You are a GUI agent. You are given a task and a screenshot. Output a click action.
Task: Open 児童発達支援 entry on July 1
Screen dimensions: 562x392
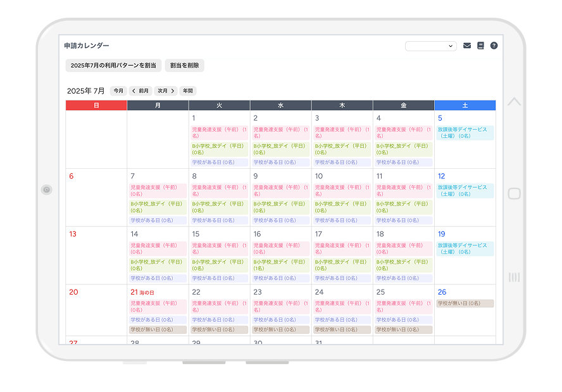(x=219, y=133)
